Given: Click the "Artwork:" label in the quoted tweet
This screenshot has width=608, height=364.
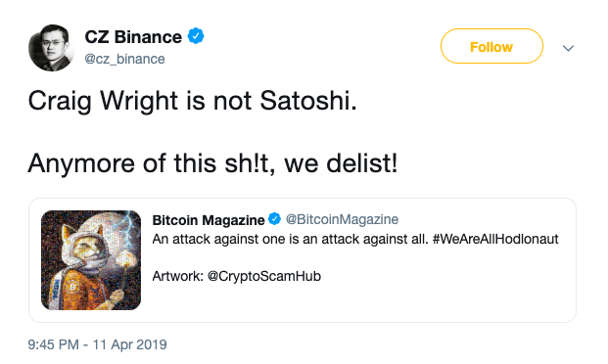Looking at the screenshot, I should [x=177, y=276].
